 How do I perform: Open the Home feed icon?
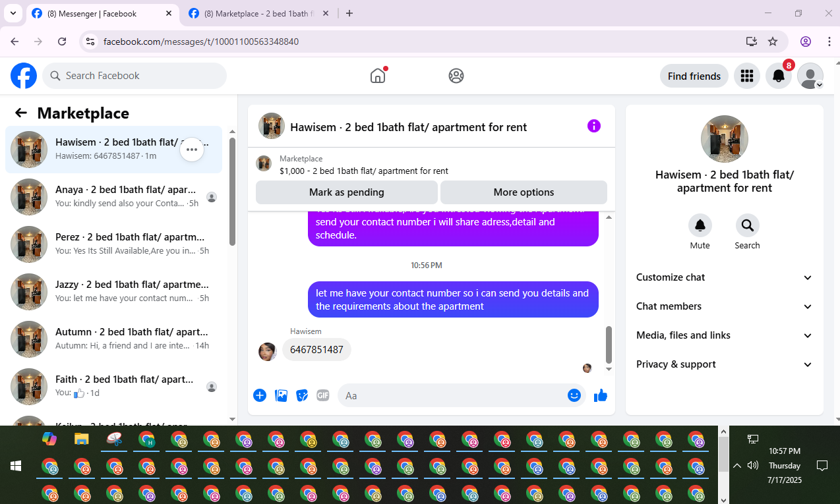tap(378, 76)
